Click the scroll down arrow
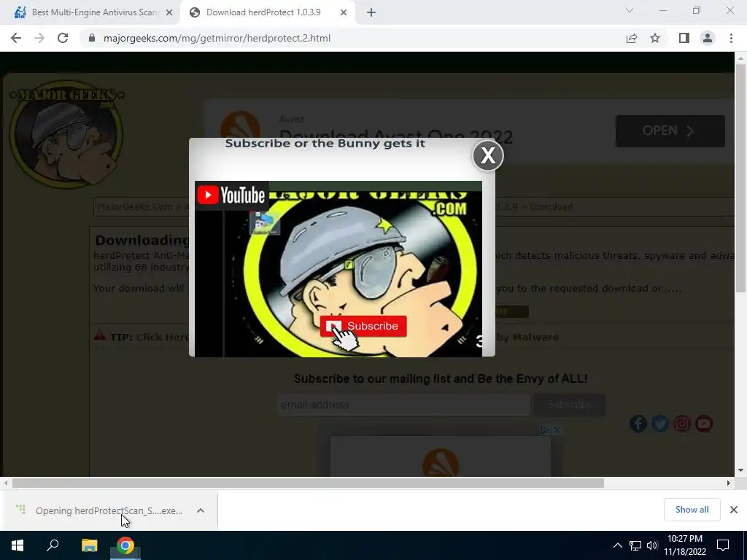The width and height of the screenshot is (747, 560). tap(740, 470)
